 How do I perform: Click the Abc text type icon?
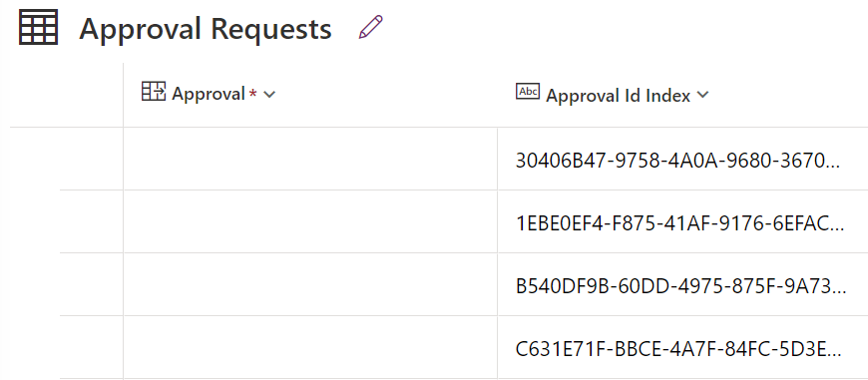click(x=528, y=92)
